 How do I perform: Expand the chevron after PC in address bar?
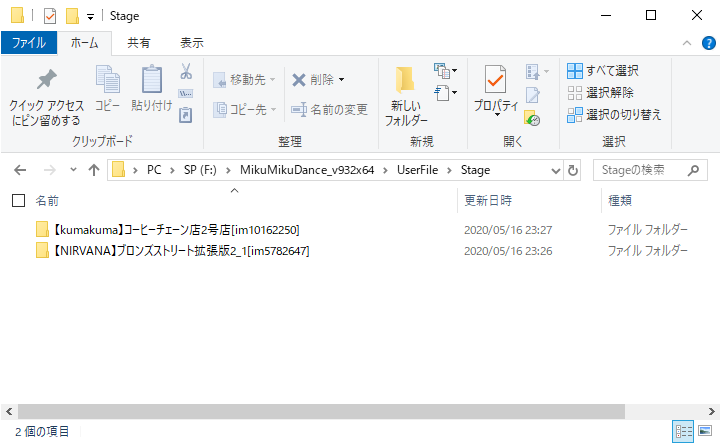tap(172, 171)
